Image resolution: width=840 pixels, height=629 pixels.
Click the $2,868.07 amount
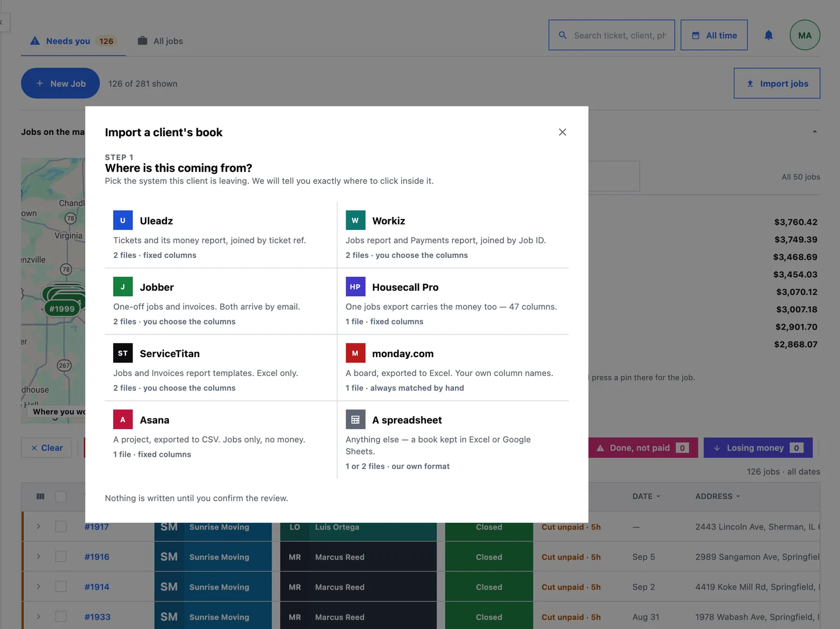point(796,344)
